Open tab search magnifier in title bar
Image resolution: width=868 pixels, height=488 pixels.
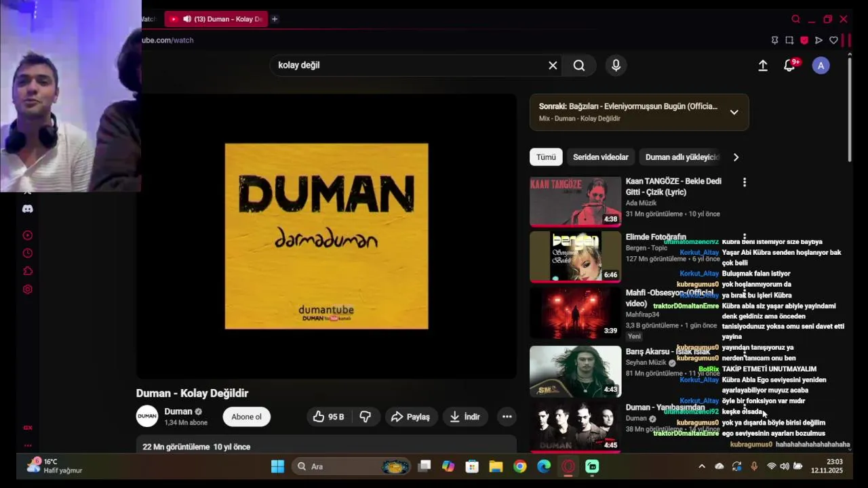(795, 19)
